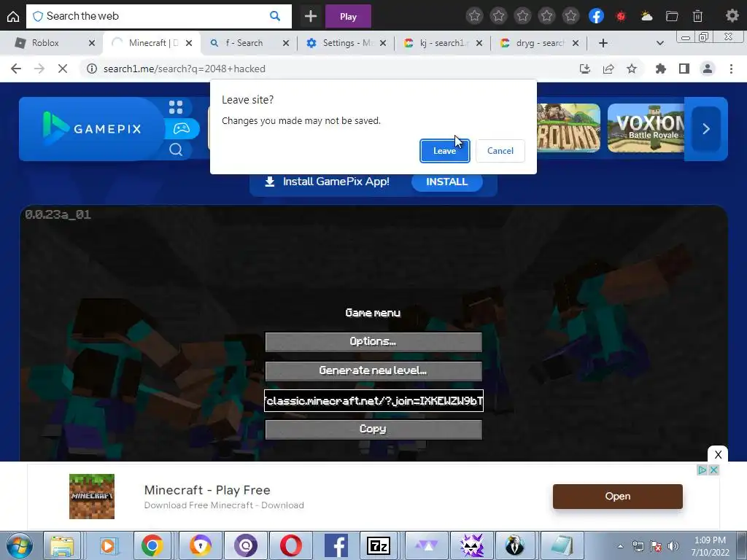Click the purple Play button
Image resolution: width=747 pixels, height=560 pixels.
click(348, 16)
